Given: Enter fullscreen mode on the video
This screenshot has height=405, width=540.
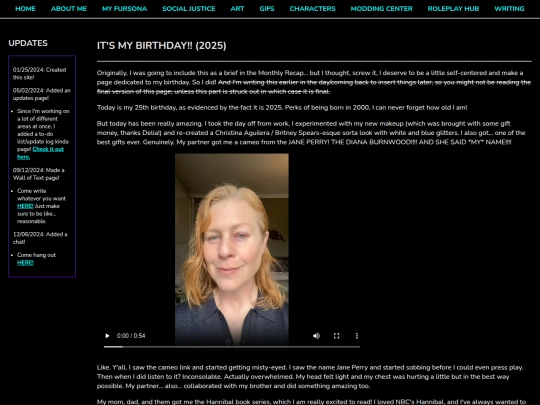Looking at the screenshot, I should (x=336, y=336).
